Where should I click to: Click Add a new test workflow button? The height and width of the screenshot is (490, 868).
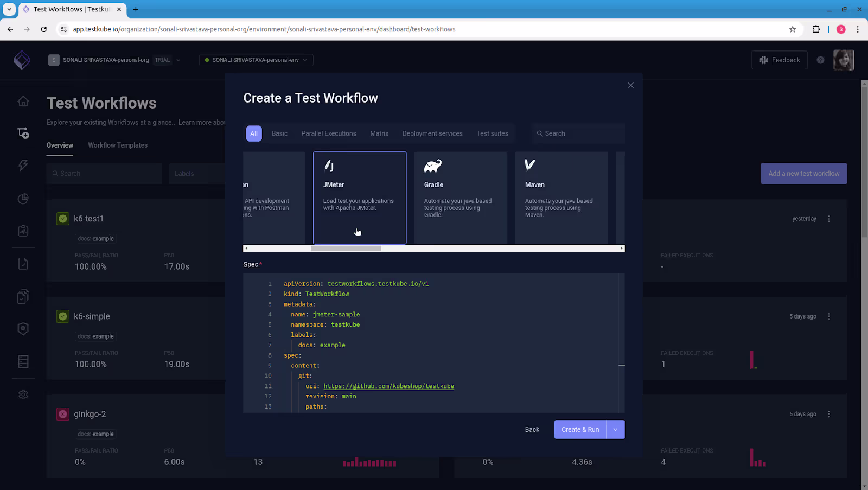pos(804,174)
